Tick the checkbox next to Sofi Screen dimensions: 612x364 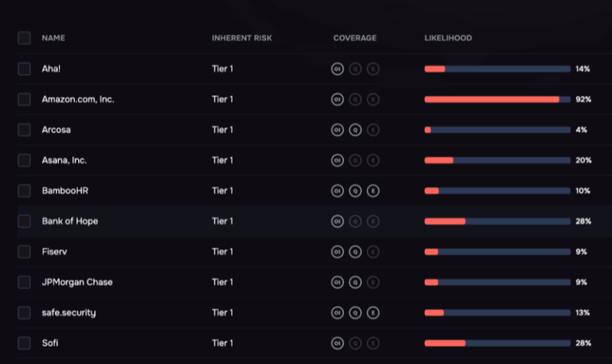tap(24, 343)
